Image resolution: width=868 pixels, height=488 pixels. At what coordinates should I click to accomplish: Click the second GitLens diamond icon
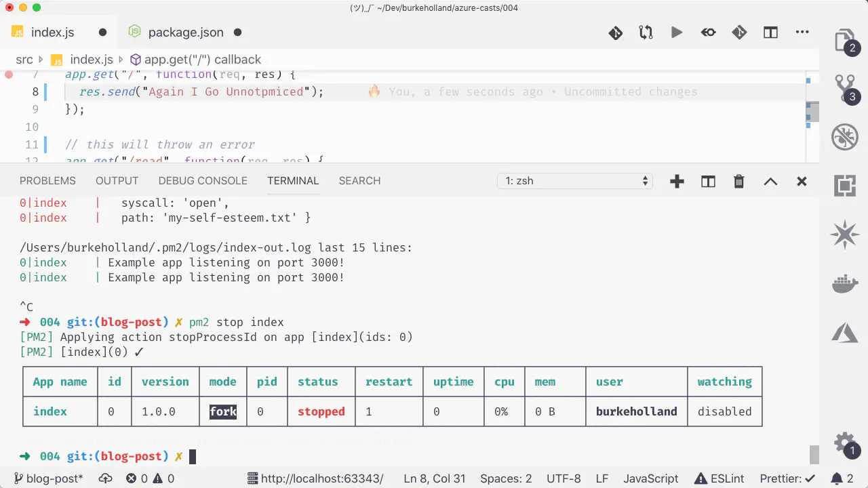coord(739,32)
